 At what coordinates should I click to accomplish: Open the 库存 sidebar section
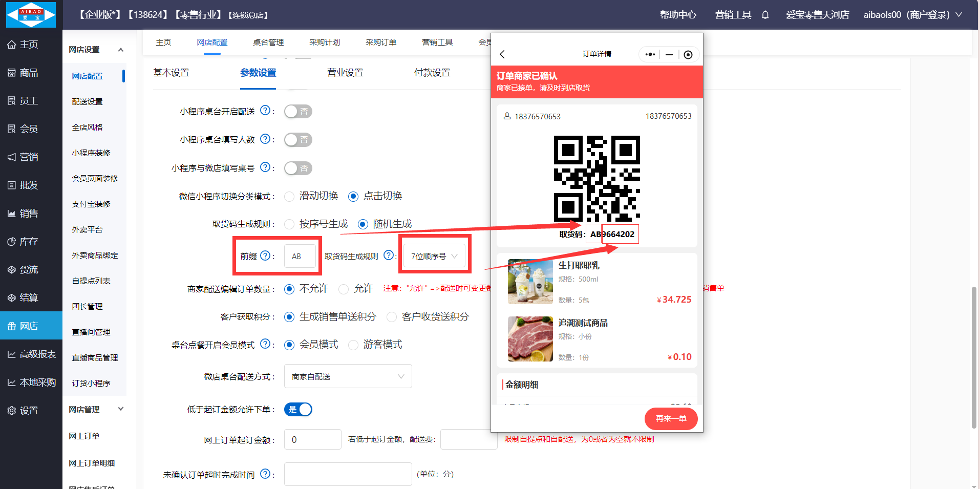[31, 242]
